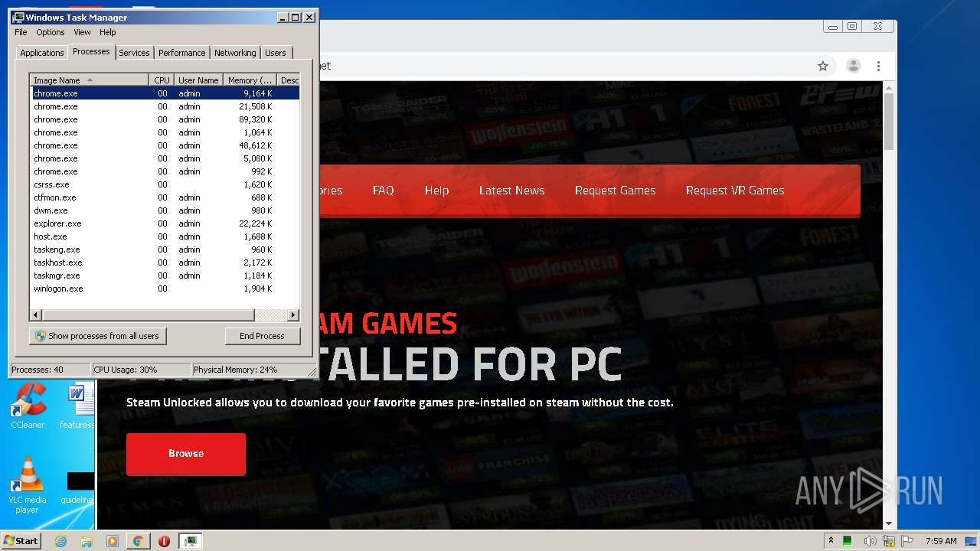Viewport: 980px width, 551px height.
Task: Open the volume speaker tray icon
Action: click(870, 541)
